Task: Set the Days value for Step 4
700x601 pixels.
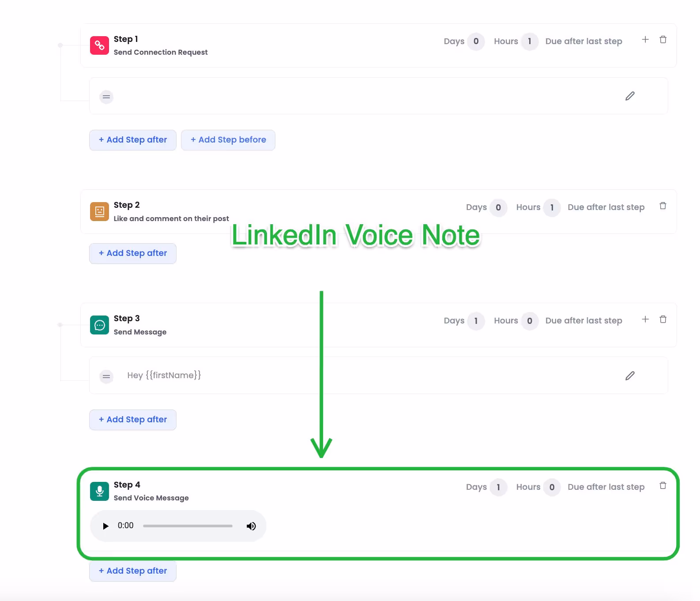Action: coord(498,487)
